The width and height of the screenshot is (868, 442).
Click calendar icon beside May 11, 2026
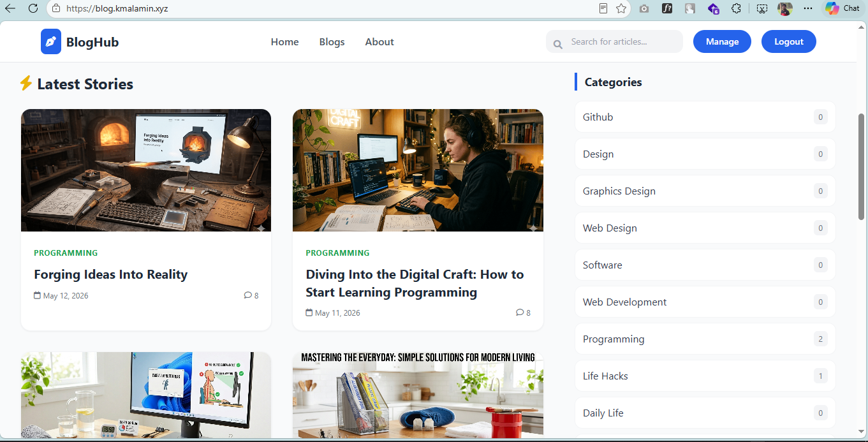(309, 313)
